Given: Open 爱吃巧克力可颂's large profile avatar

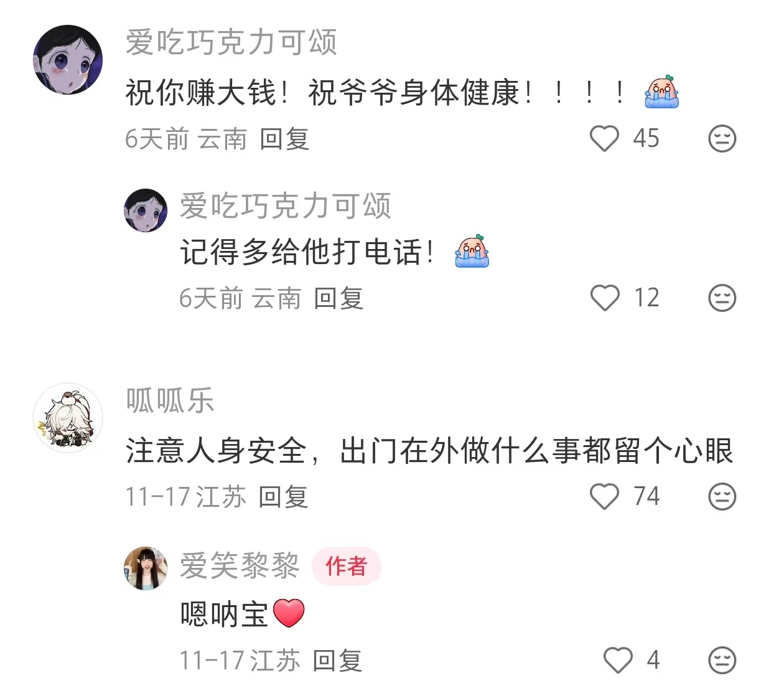Looking at the screenshot, I should click(68, 60).
